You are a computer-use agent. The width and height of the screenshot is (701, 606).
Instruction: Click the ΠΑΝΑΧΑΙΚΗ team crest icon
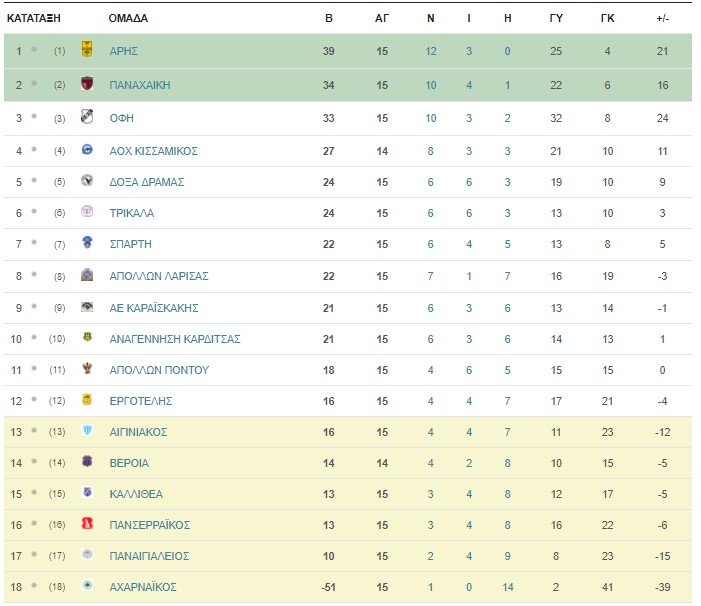point(87,83)
